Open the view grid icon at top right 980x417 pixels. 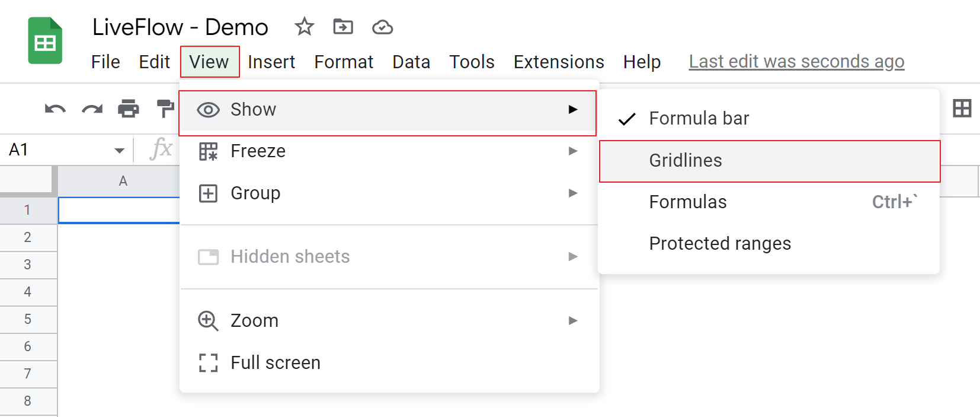[962, 109]
